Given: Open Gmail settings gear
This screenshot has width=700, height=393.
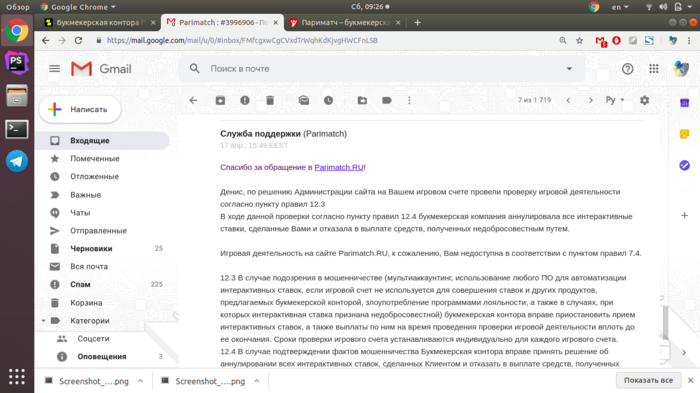Looking at the screenshot, I should coord(644,100).
